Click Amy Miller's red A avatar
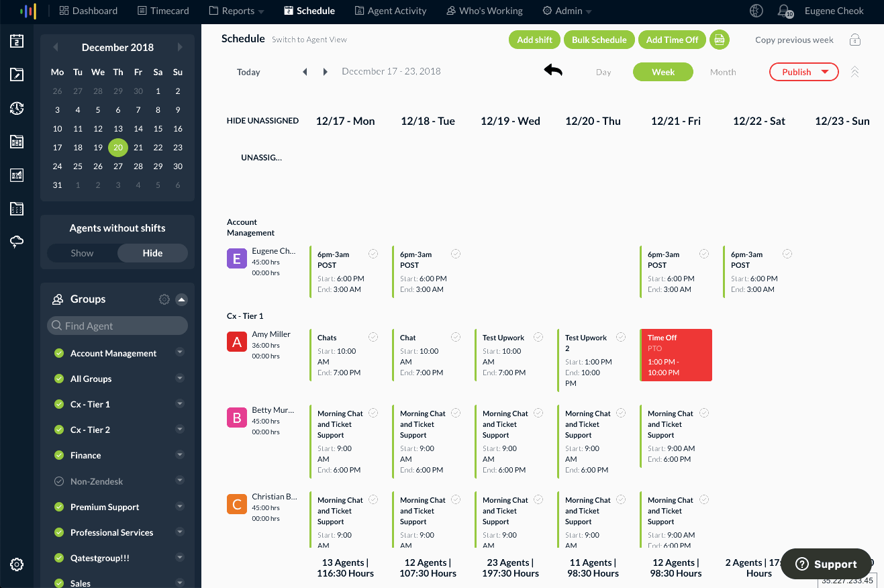Image resolution: width=884 pixels, height=588 pixels. tap(237, 342)
